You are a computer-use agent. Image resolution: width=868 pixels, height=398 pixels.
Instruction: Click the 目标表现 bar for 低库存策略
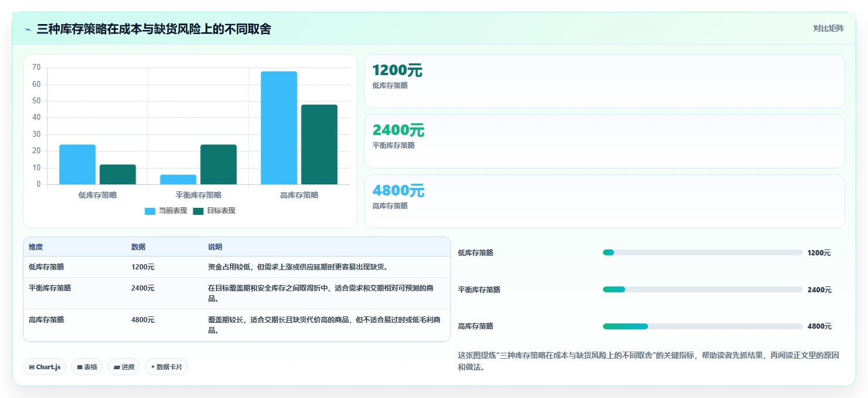(118, 174)
